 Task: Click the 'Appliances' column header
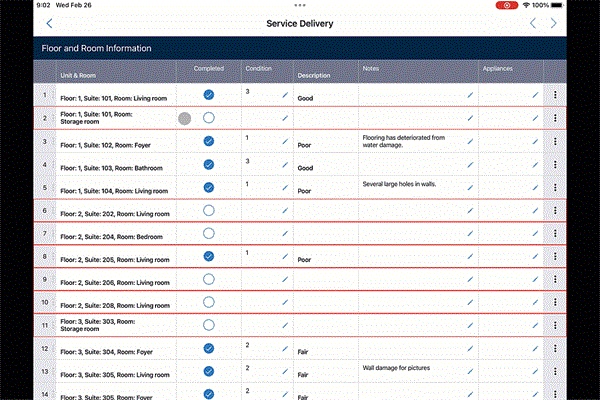tap(497, 69)
